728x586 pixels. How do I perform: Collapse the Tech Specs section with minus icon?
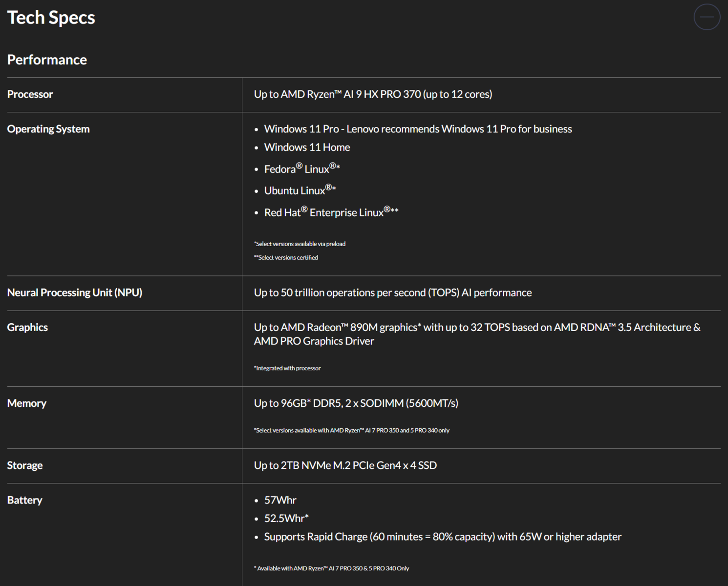707,17
